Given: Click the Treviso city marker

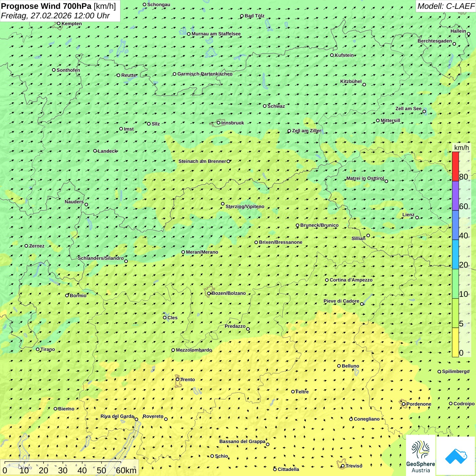Looking at the screenshot, I should pos(343,466).
